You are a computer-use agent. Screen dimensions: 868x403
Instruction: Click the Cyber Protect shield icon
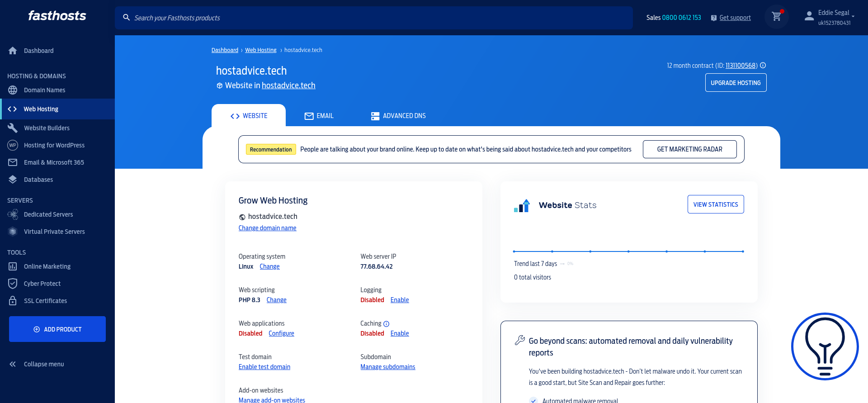(x=13, y=284)
